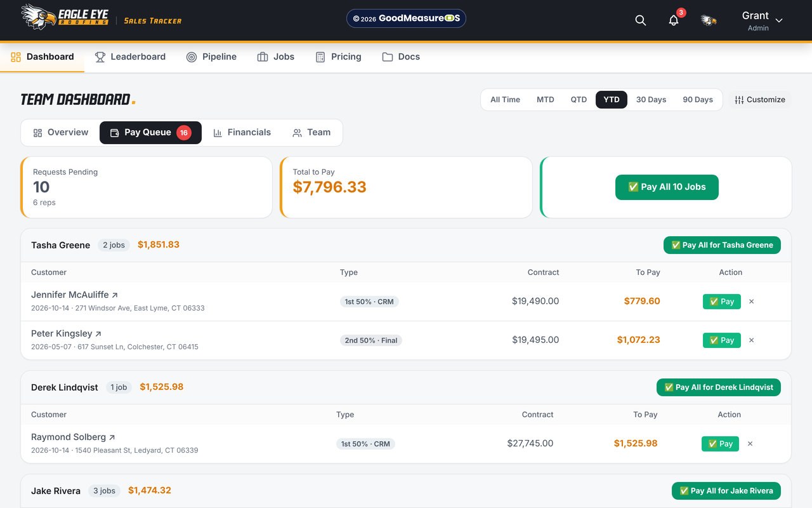Viewport: 812px width, 508px height.
Task: Expand the Grant Admin user menu chevron
Action: (779, 21)
